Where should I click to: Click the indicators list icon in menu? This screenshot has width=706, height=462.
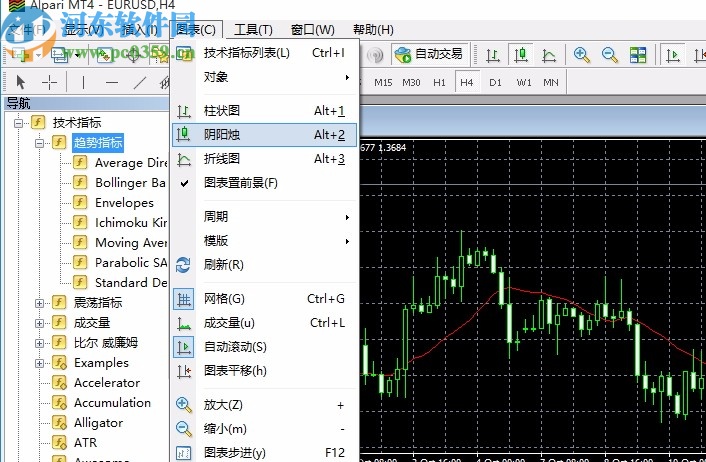pyautogui.click(x=184, y=53)
